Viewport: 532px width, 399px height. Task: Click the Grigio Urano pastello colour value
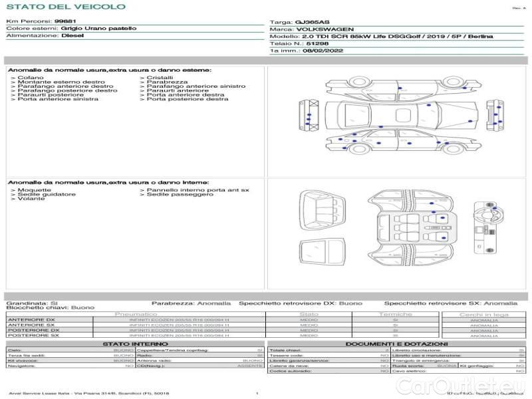[98, 29]
